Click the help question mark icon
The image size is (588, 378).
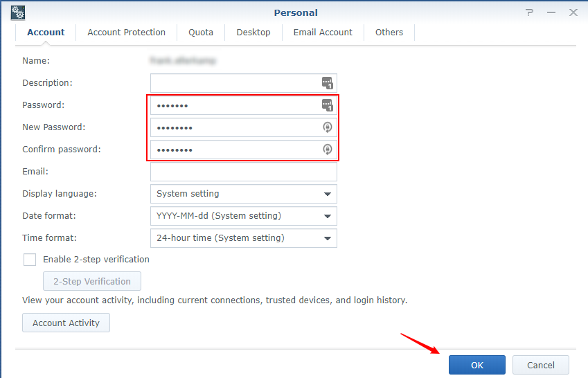coord(529,12)
